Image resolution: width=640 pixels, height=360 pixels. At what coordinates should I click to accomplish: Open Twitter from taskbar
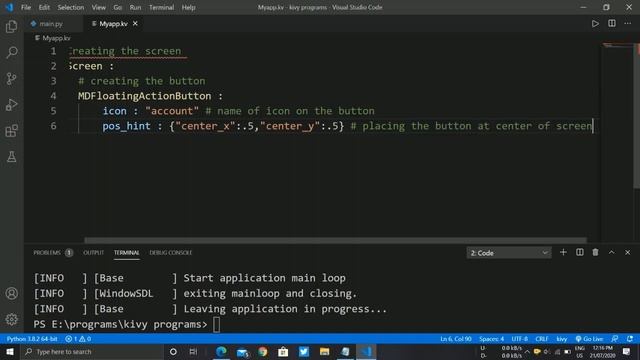(304, 351)
